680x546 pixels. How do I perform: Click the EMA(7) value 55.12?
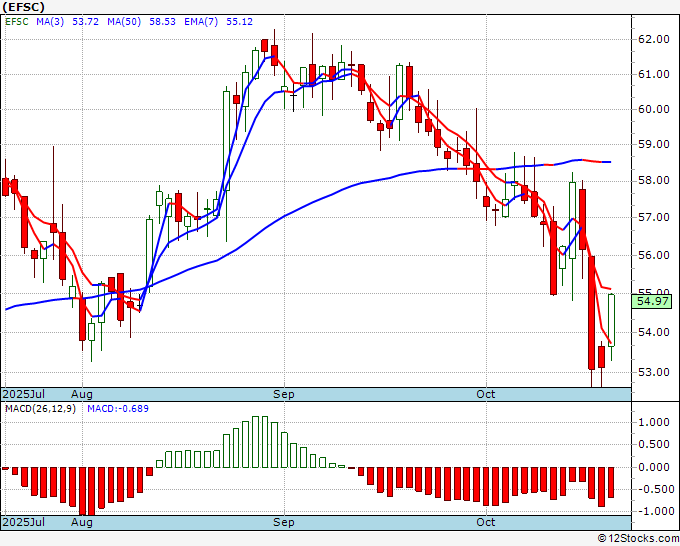coord(239,22)
